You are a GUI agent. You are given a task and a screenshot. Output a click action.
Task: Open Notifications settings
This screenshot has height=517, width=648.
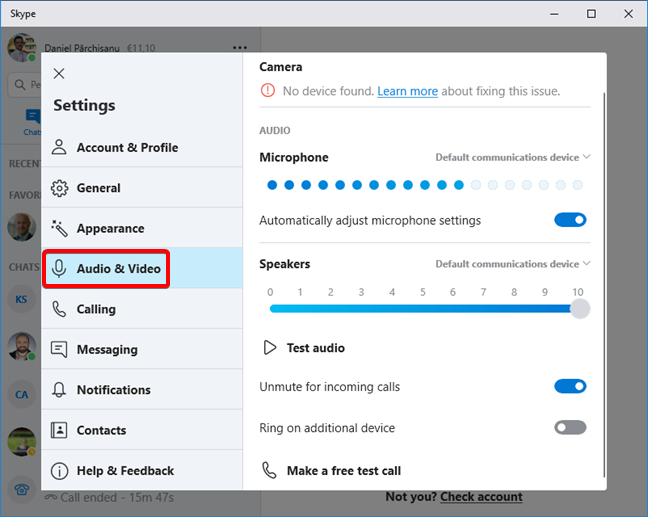click(x=142, y=390)
